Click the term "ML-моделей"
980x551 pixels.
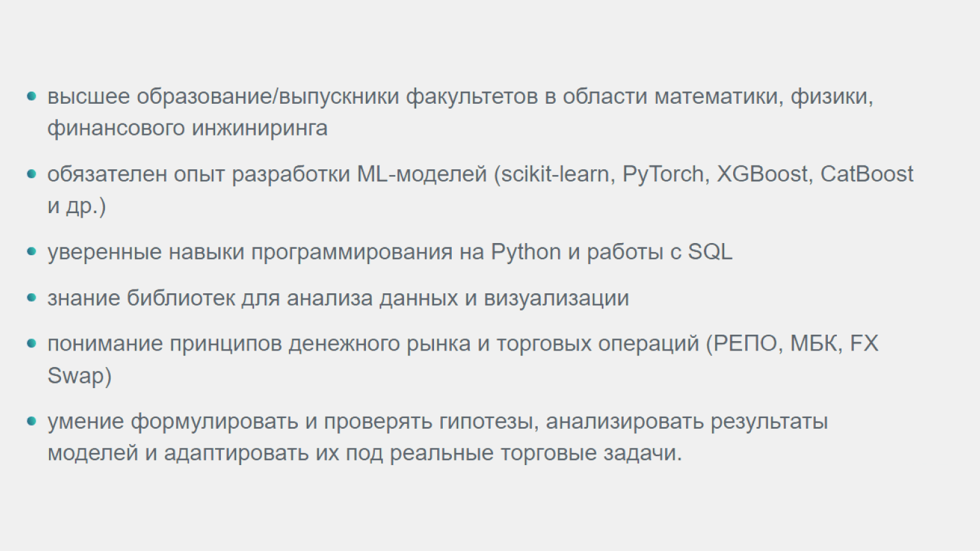pos(422,174)
